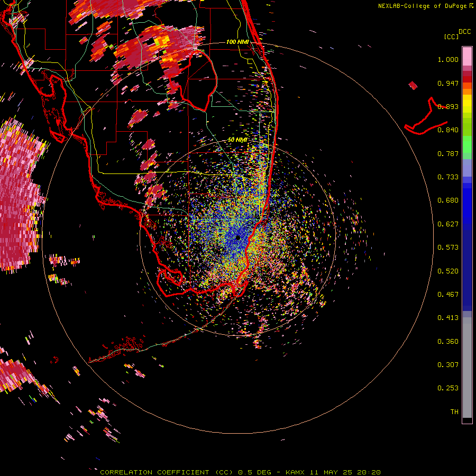This screenshot has width=476, height=476.
Task: Select the 0.413 scale value
Action: pos(448,318)
